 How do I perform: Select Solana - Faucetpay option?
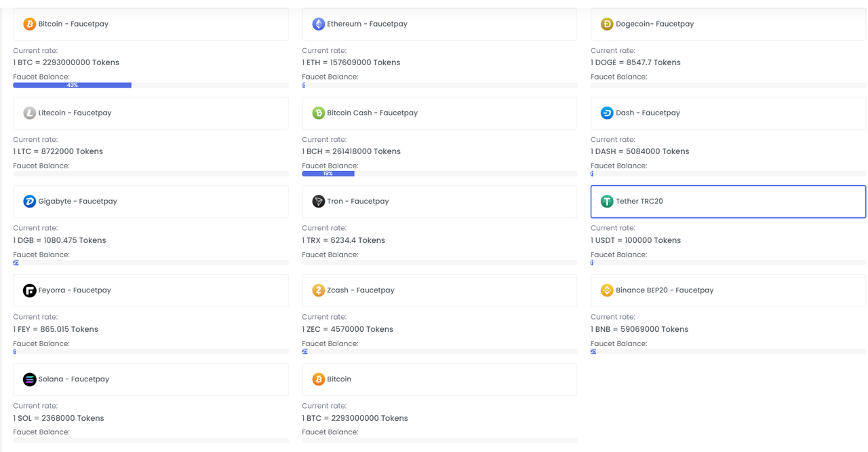[x=151, y=379]
